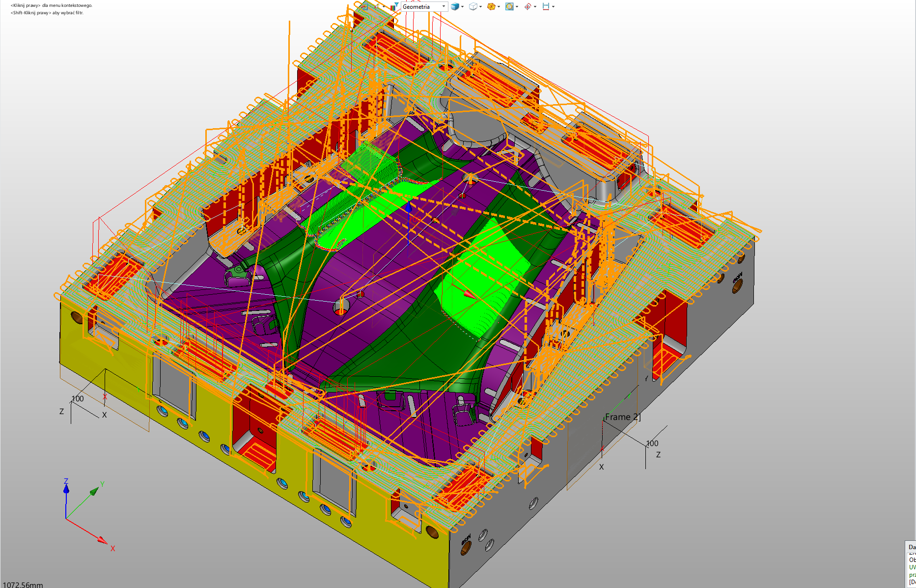This screenshot has height=588, width=916.
Task: Expand arrow beside the paintbrush icon
Action: click(x=384, y=6)
